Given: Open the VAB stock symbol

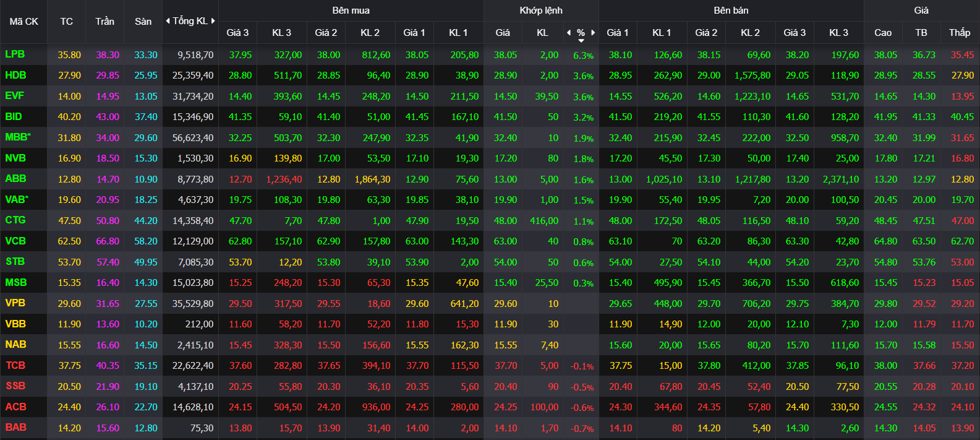Looking at the screenshot, I should click(x=16, y=199).
